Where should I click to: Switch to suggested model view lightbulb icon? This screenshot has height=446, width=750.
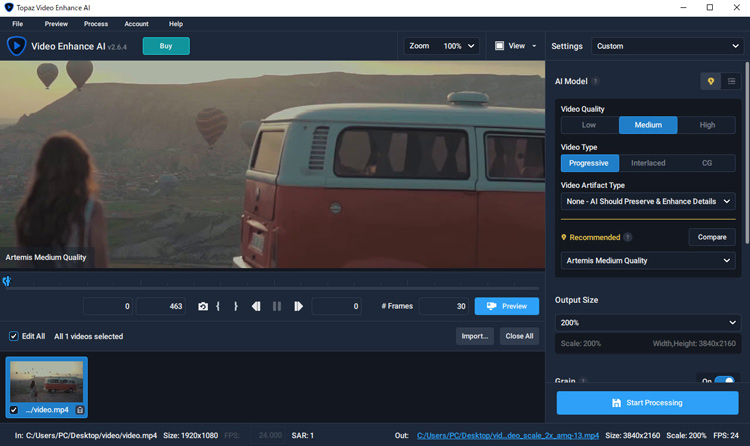tap(711, 81)
